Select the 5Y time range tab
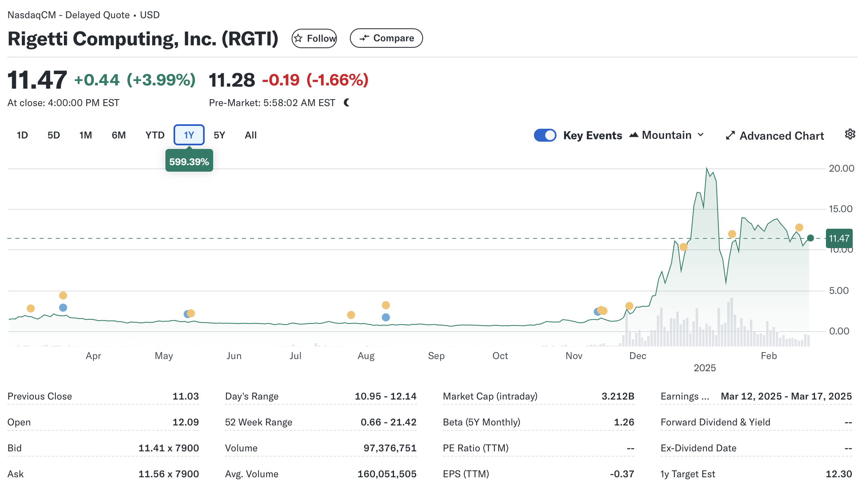This screenshot has height=489, width=868. click(219, 135)
